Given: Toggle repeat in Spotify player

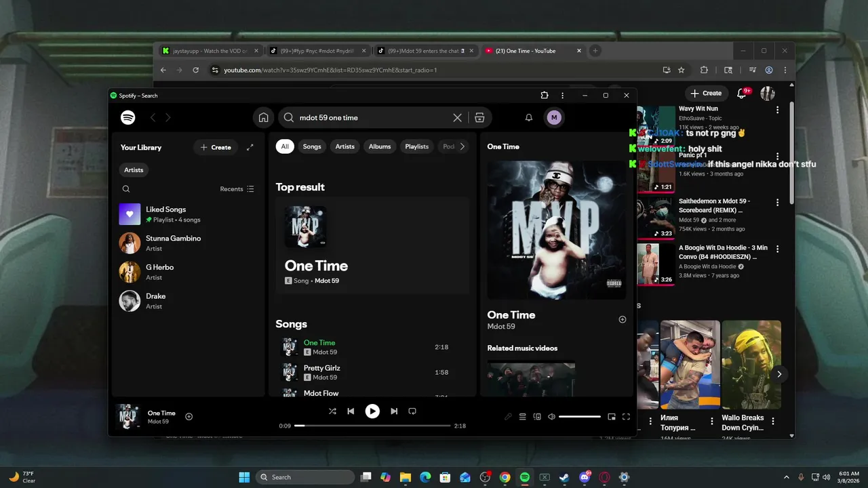Looking at the screenshot, I should point(412,411).
